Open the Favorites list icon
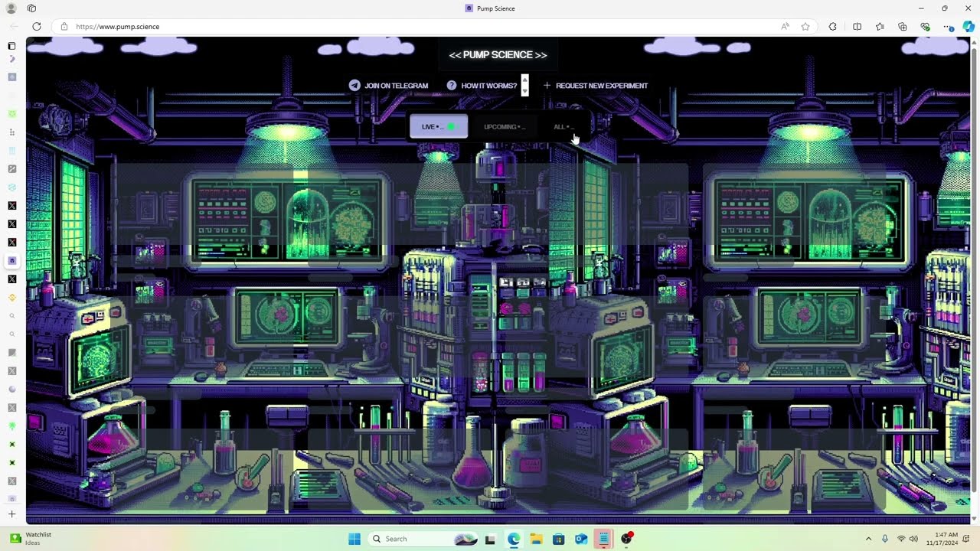The height and width of the screenshot is (551, 980). [x=880, y=27]
